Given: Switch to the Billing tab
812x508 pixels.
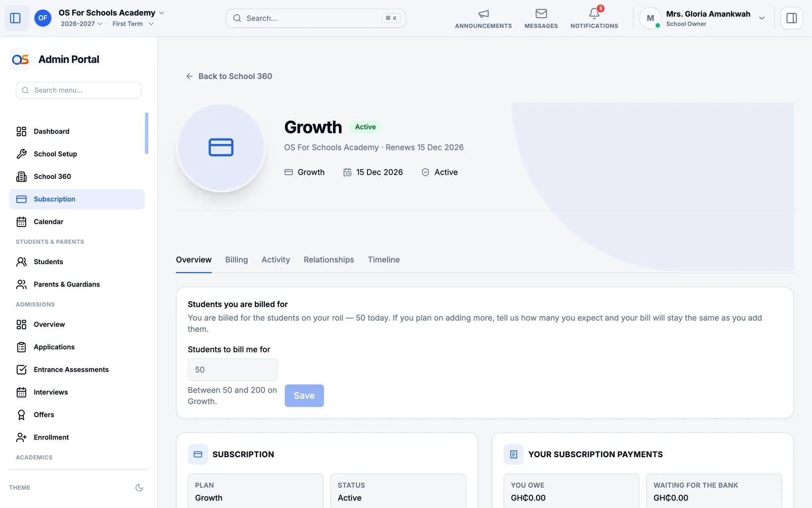Looking at the screenshot, I should coord(236,260).
